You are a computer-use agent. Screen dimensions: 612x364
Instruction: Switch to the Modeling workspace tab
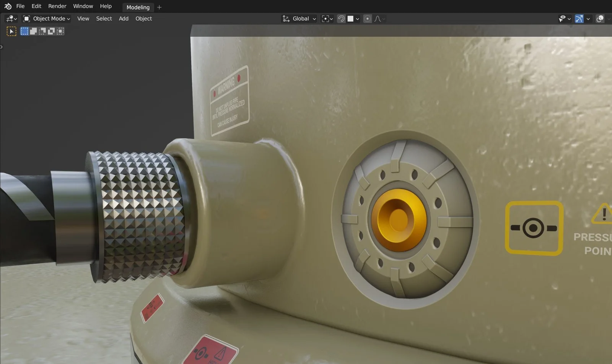tap(138, 7)
